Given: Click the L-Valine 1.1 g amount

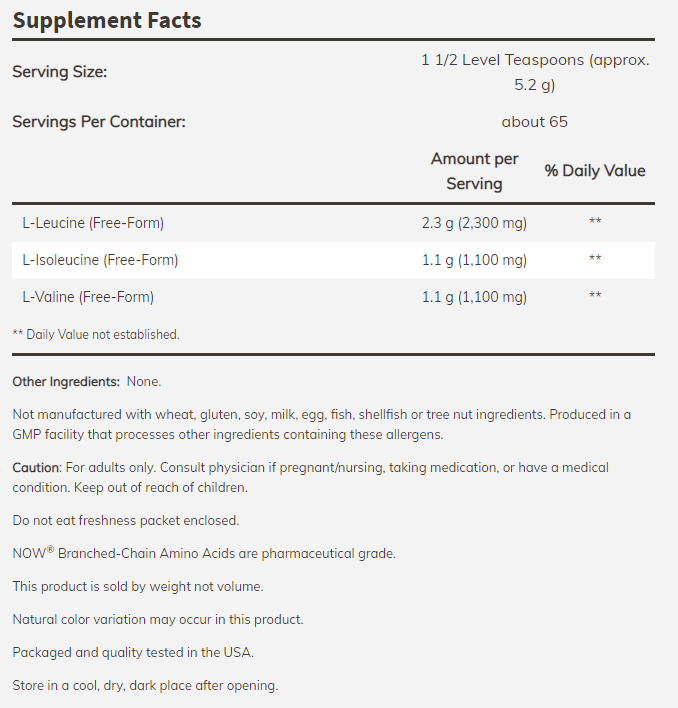Looking at the screenshot, I should click(474, 297).
